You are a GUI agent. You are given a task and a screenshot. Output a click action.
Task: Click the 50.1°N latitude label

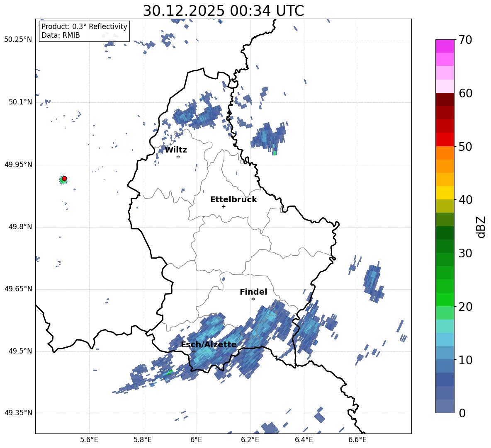(21, 102)
